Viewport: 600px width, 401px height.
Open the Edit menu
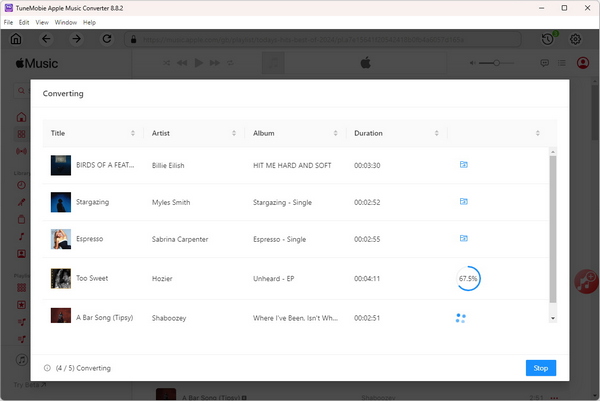(24, 22)
